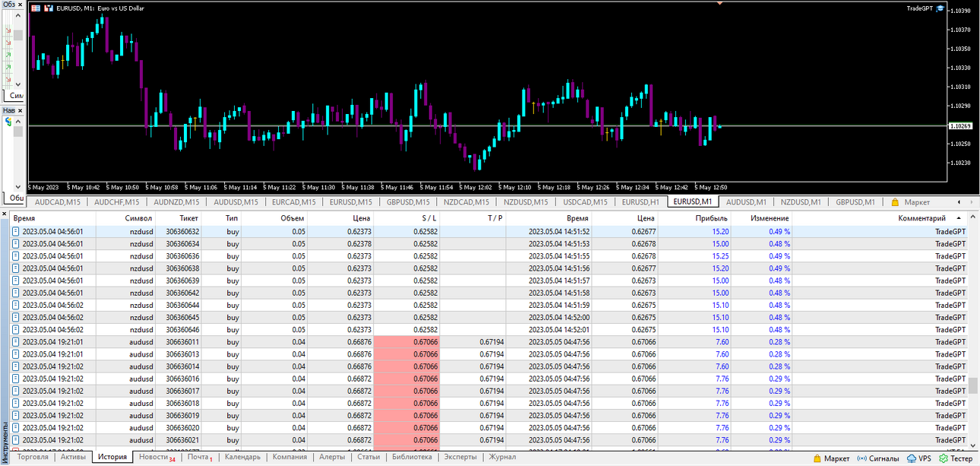Open the Торговля tab in the toolbox
Viewport: 980px width, 466px height.
(33, 458)
